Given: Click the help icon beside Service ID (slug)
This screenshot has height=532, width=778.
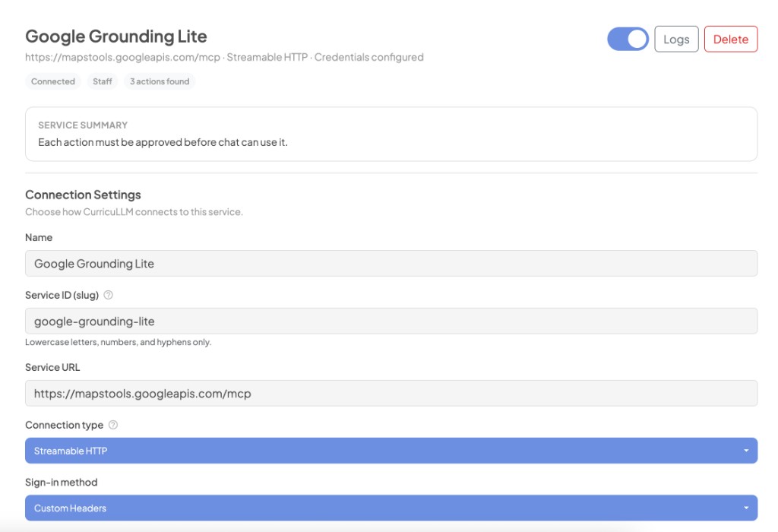Looking at the screenshot, I should coord(109,295).
